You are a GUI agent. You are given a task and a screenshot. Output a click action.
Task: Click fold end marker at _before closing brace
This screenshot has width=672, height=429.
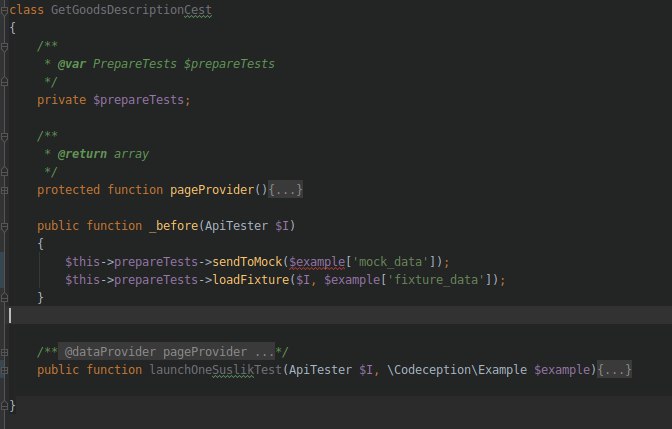point(4,297)
